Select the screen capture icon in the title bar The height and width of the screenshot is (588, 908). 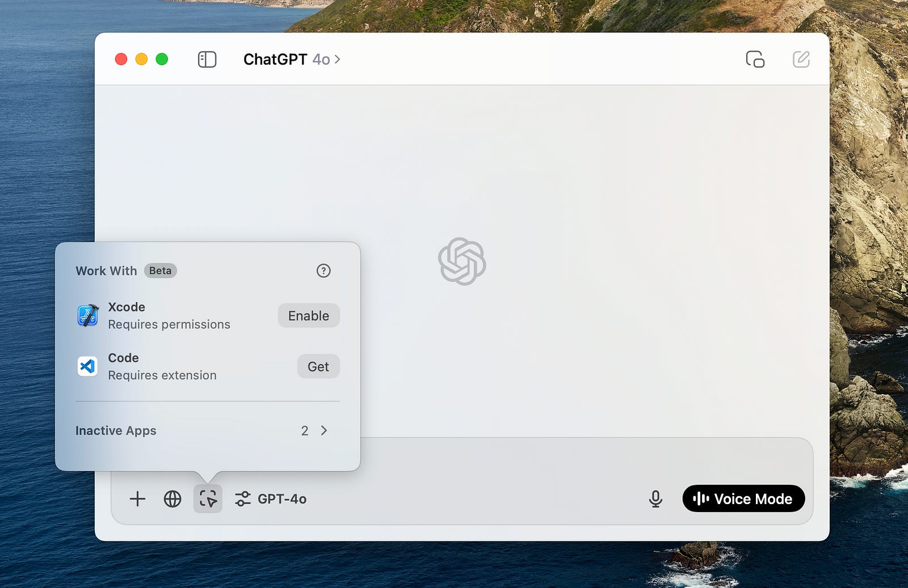(755, 59)
